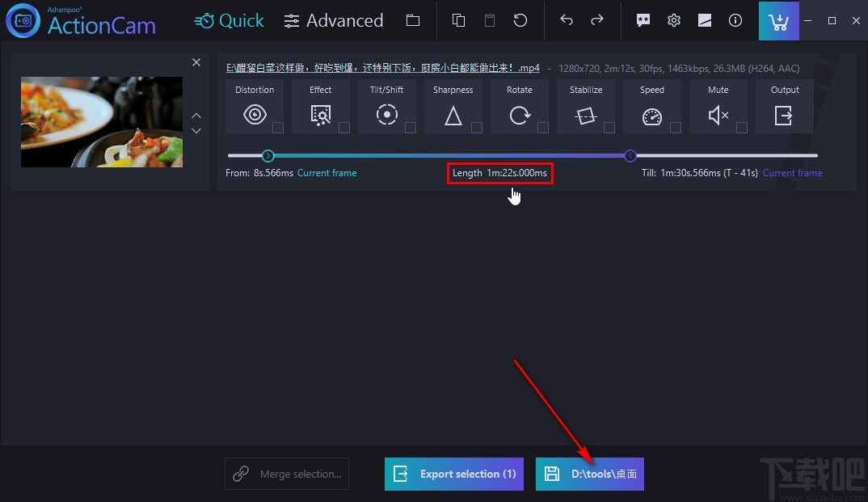
Task: Click the Merge selection button
Action: click(287, 474)
